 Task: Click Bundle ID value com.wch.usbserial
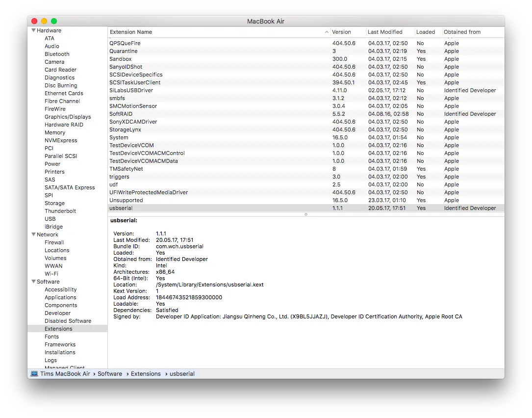[x=179, y=246]
